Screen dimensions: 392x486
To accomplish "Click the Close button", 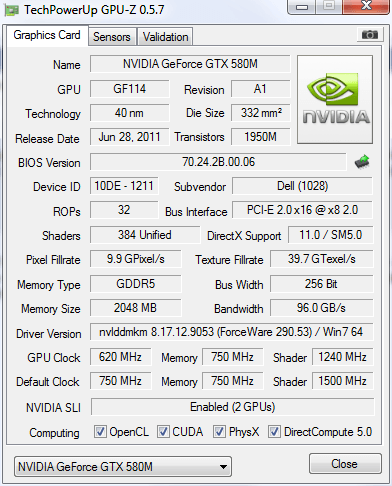I will 345,464.
